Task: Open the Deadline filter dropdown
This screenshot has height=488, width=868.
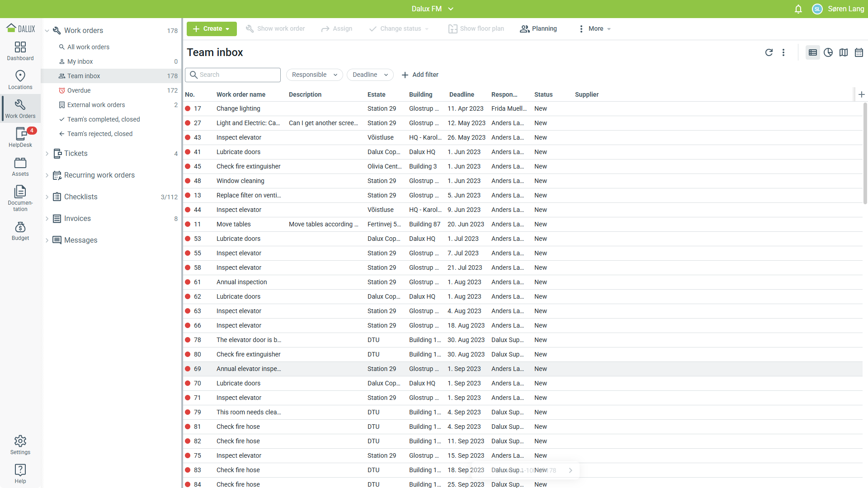Action: click(x=370, y=75)
